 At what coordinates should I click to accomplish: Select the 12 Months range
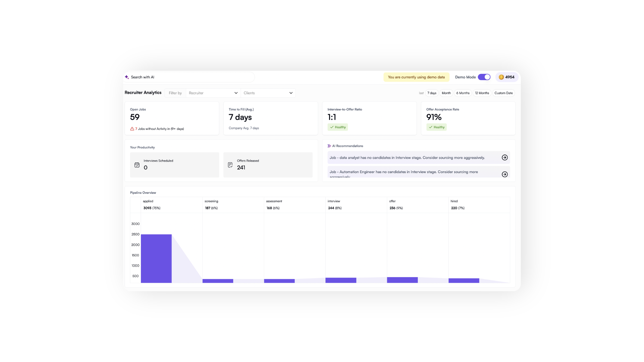482,93
